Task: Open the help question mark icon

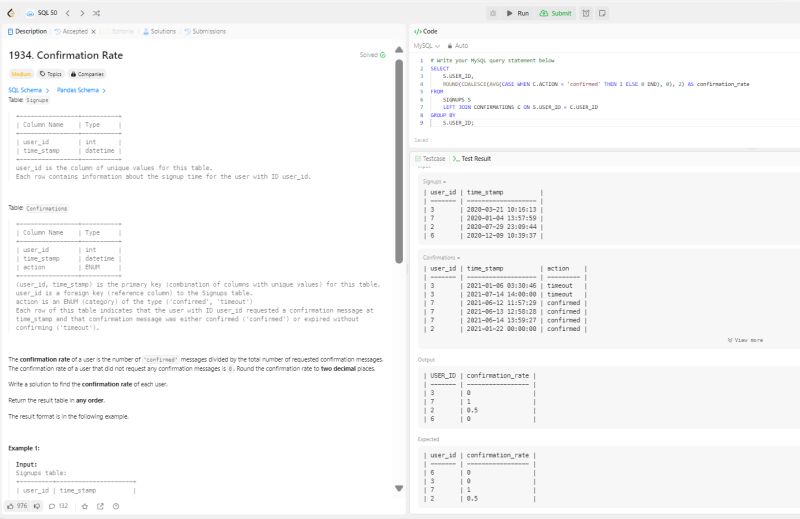Action: (116, 506)
